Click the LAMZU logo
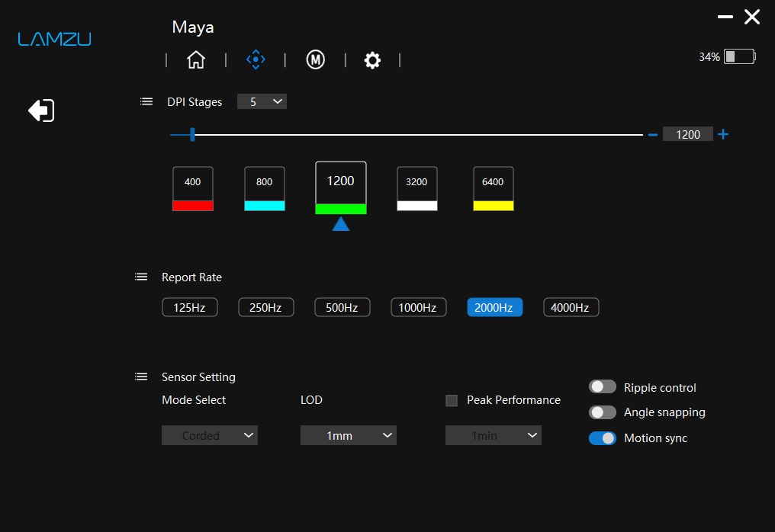 (54, 39)
